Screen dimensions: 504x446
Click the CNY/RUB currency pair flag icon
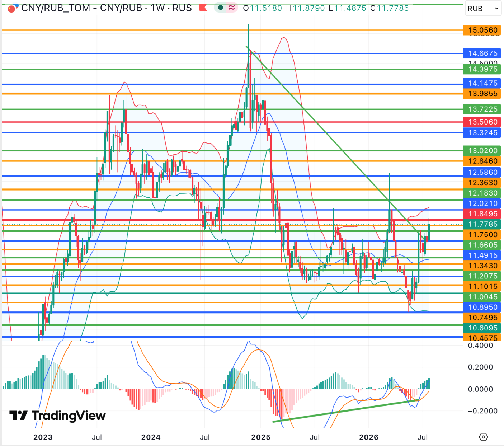click(x=12, y=8)
